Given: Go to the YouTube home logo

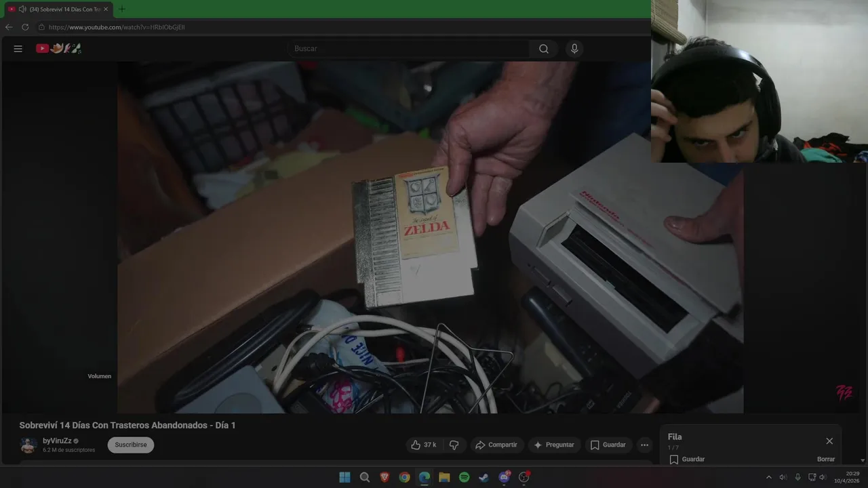Looking at the screenshot, I should tap(58, 49).
